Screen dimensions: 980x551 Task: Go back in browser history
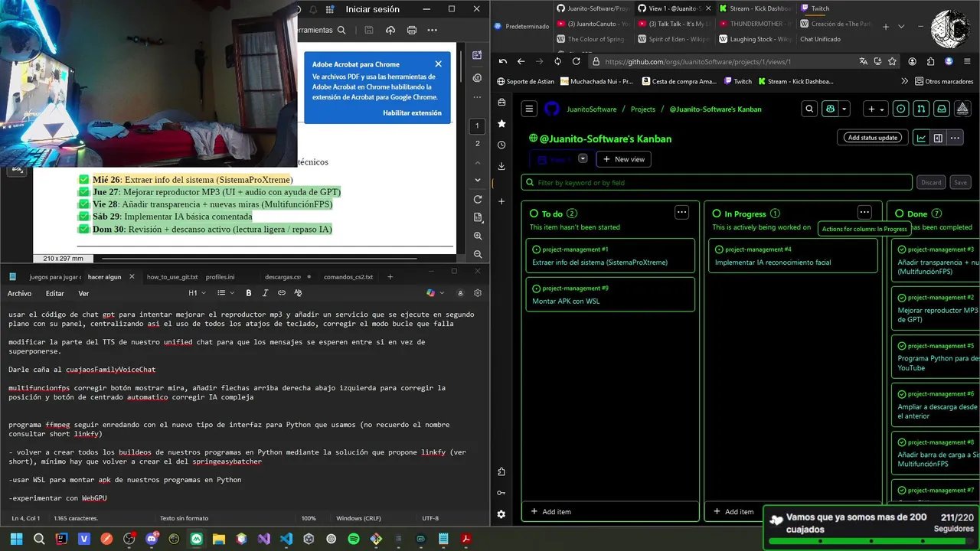click(521, 61)
